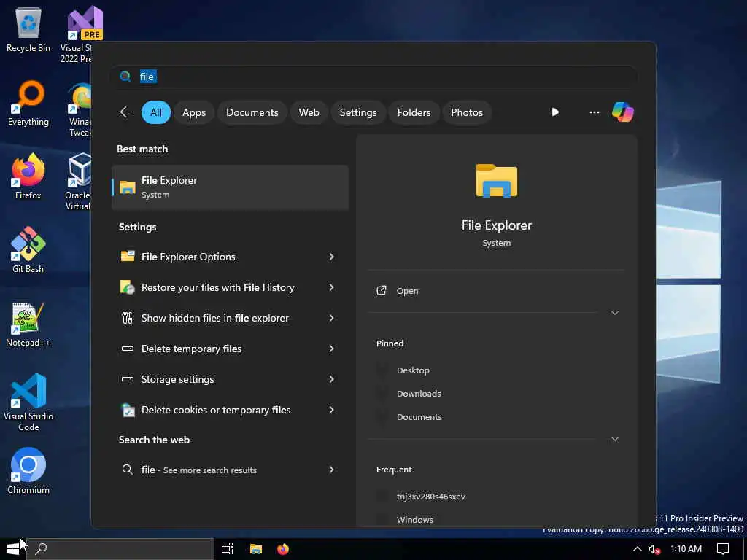Click the muted volume tray icon

click(x=654, y=549)
